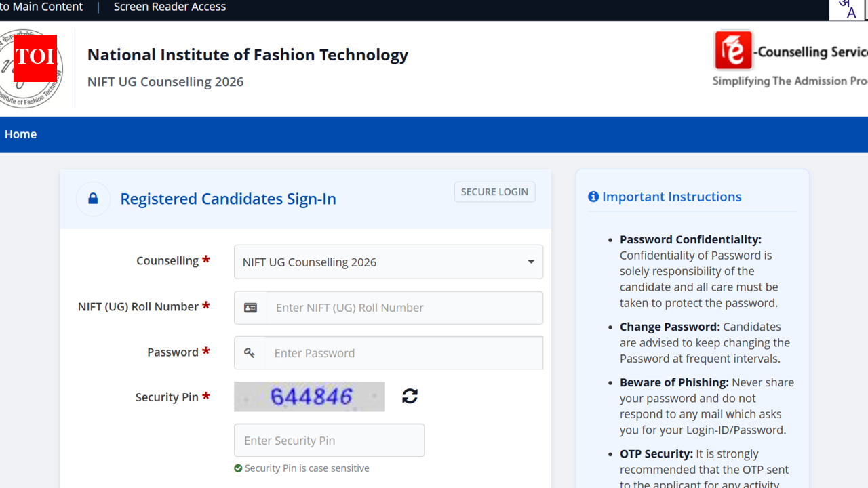Click National Institute of Fashion Technology heading
This screenshot has width=868, height=488.
pos(248,55)
